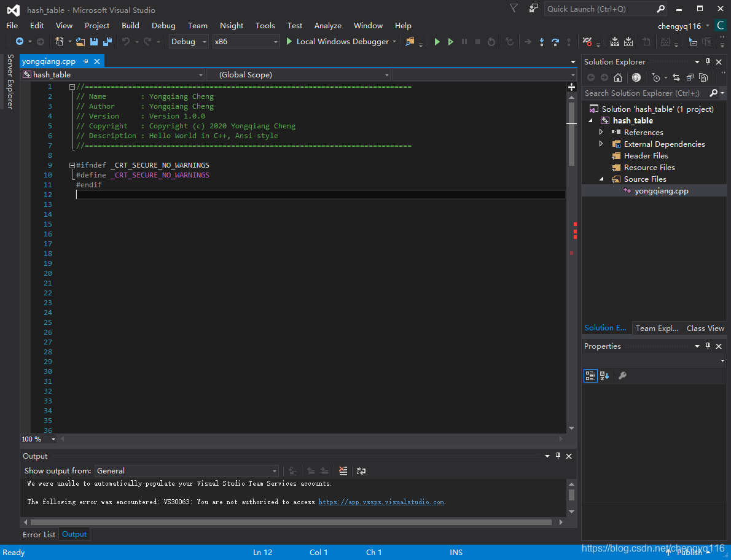Click the Open File folder icon

coord(80,42)
